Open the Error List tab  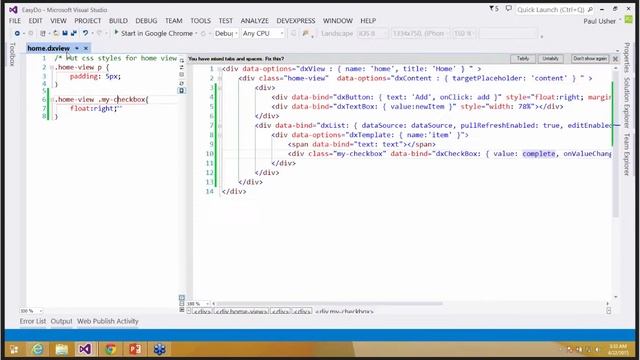(x=33, y=322)
